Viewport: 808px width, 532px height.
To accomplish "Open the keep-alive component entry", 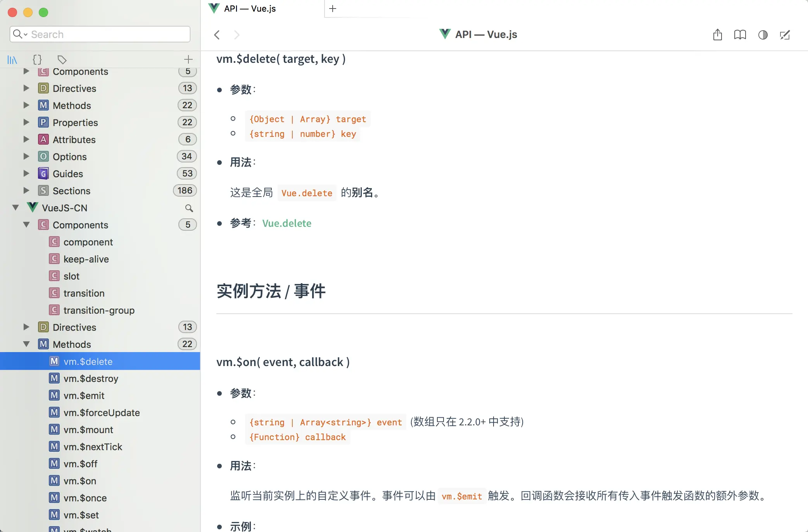I will pyautogui.click(x=86, y=259).
